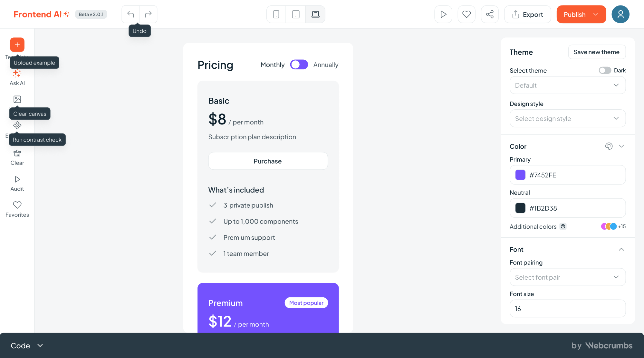Click the Undo arrow icon
This screenshot has height=358, width=644.
[x=130, y=14]
